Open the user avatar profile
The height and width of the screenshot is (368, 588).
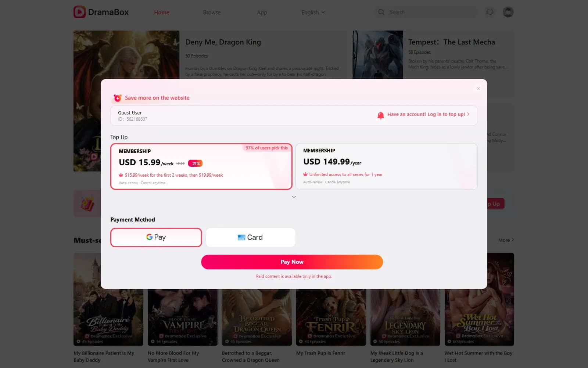(x=508, y=12)
